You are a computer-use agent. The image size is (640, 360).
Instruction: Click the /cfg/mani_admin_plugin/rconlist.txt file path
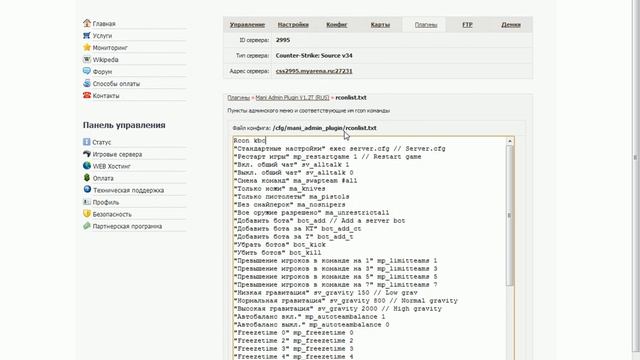pos(324,128)
